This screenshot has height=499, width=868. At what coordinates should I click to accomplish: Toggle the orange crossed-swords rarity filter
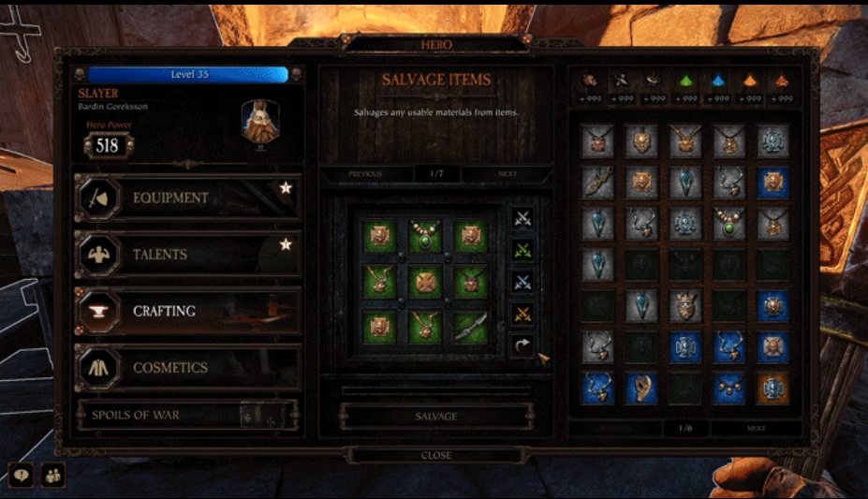coord(522,314)
